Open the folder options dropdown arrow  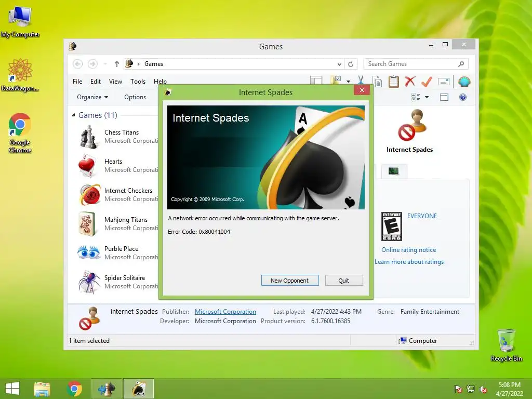coord(348,82)
